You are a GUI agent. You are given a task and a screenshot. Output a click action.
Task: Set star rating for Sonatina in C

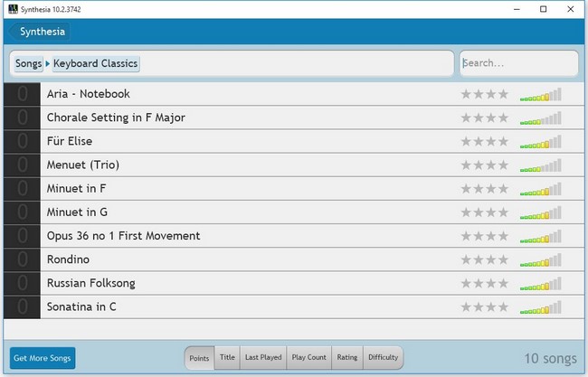tap(485, 306)
